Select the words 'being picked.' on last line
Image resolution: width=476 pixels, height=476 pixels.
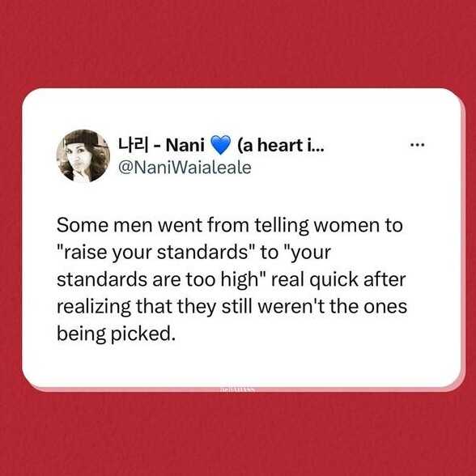click(117, 334)
